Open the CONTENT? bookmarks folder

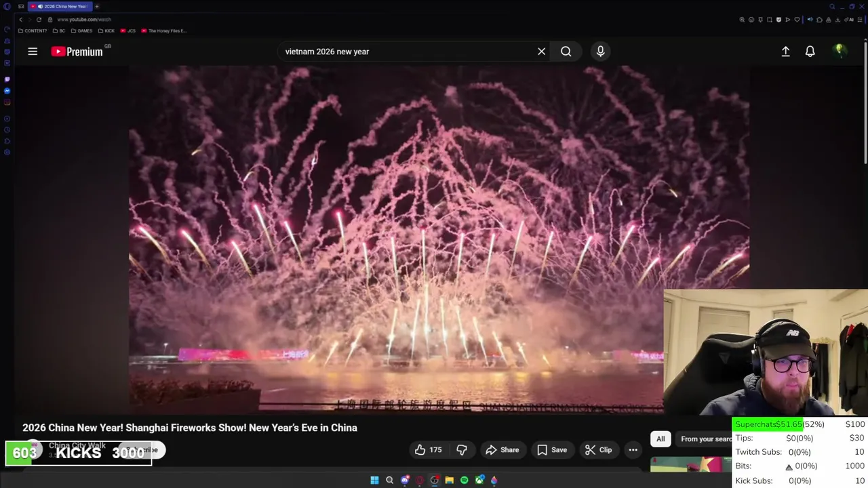click(x=33, y=30)
